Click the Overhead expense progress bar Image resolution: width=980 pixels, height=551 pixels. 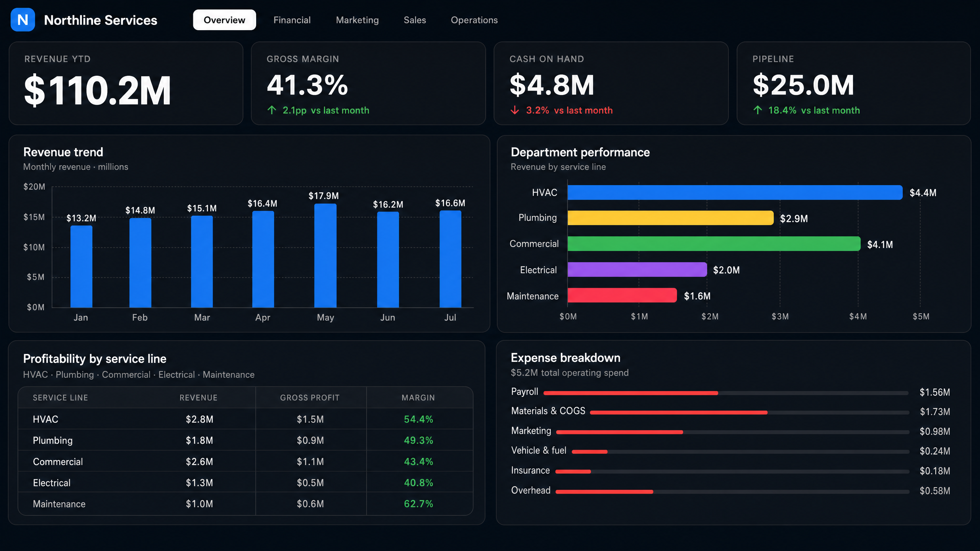732,492
